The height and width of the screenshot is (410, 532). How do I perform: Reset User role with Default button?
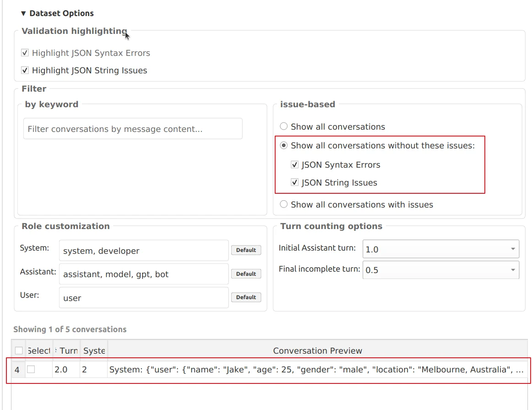tap(246, 297)
